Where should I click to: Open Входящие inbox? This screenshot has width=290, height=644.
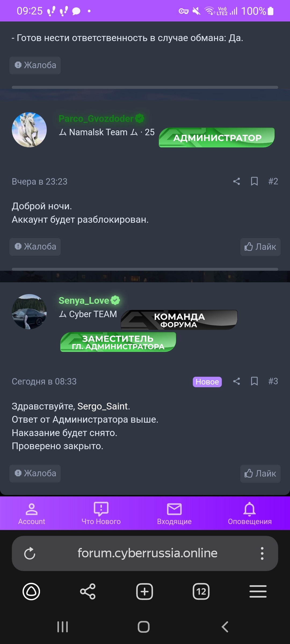coord(174,514)
